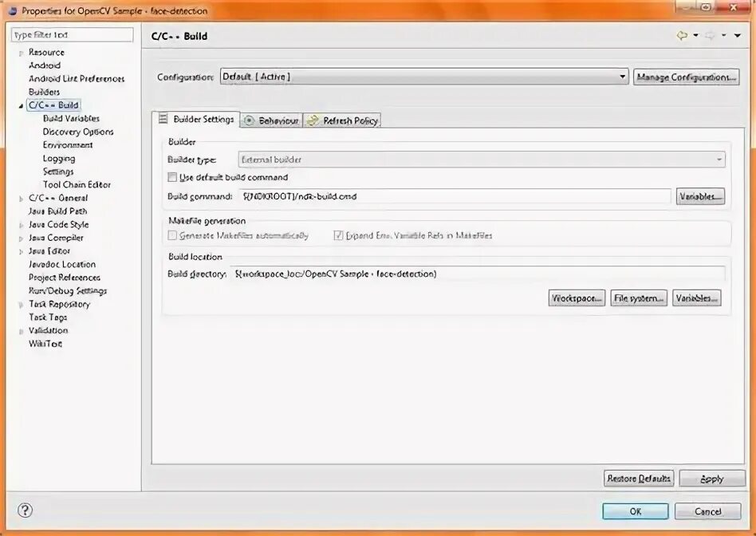Screen dimensions: 756x536
Task: Expand the Java Editor node
Action: tap(21, 252)
